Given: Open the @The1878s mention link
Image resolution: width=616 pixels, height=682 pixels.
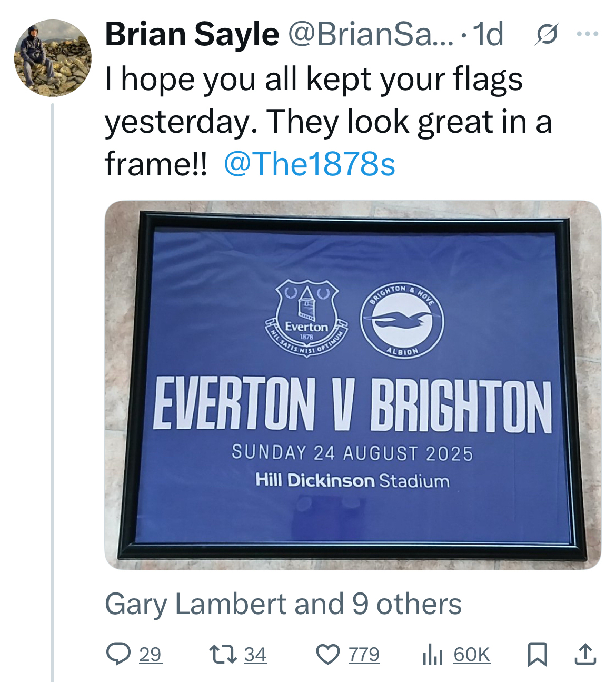Looking at the screenshot, I should point(310,164).
